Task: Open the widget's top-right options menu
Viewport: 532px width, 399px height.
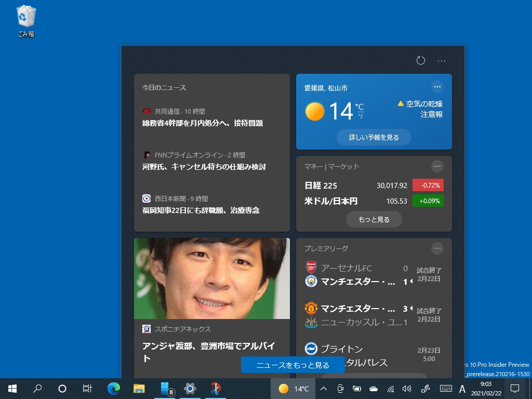Action: coord(441,61)
